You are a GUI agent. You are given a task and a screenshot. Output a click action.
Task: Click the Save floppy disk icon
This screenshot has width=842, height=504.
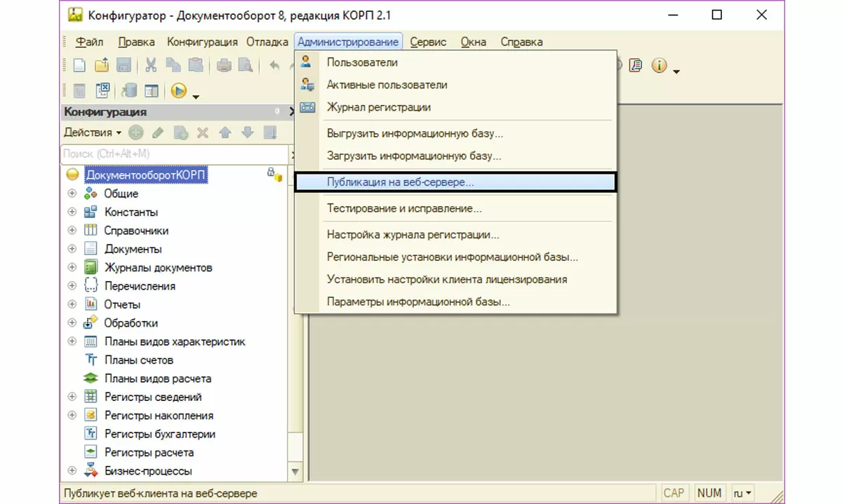123,65
